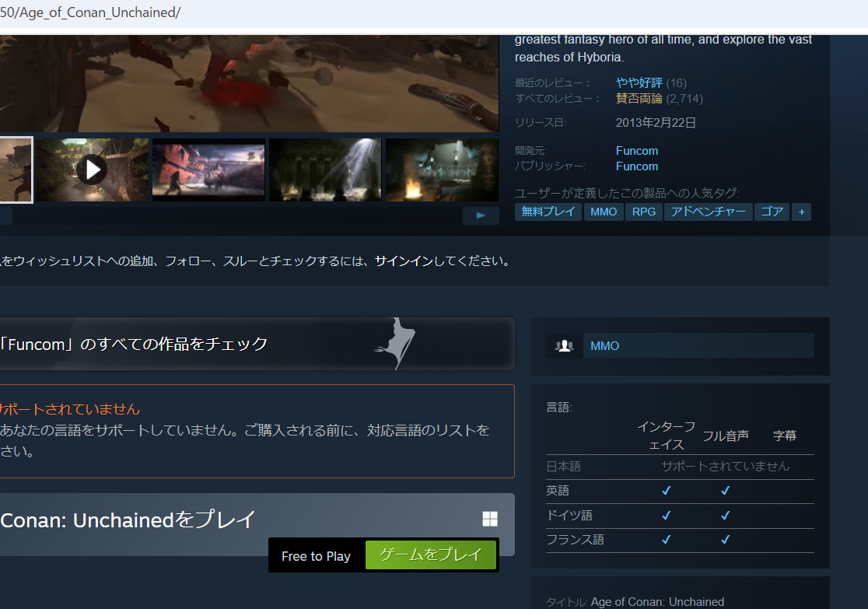Open the 無料プレイ tag
This screenshot has width=868, height=609.
(548, 212)
